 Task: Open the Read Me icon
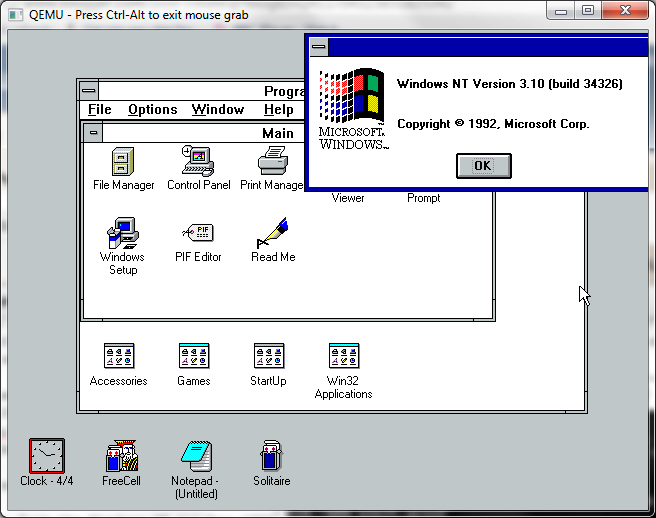pyautogui.click(x=272, y=233)
